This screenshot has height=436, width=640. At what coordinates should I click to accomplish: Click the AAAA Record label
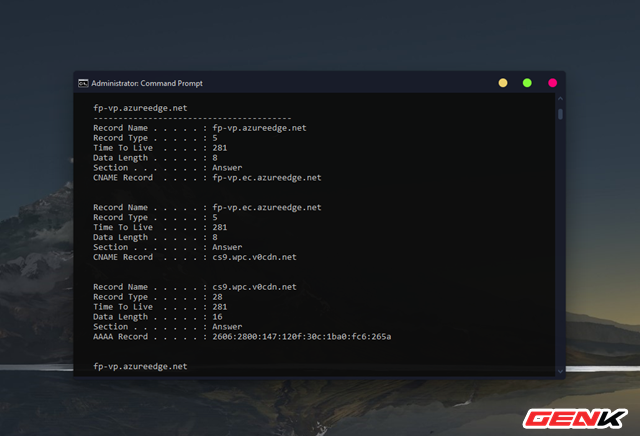coord(120,337)
